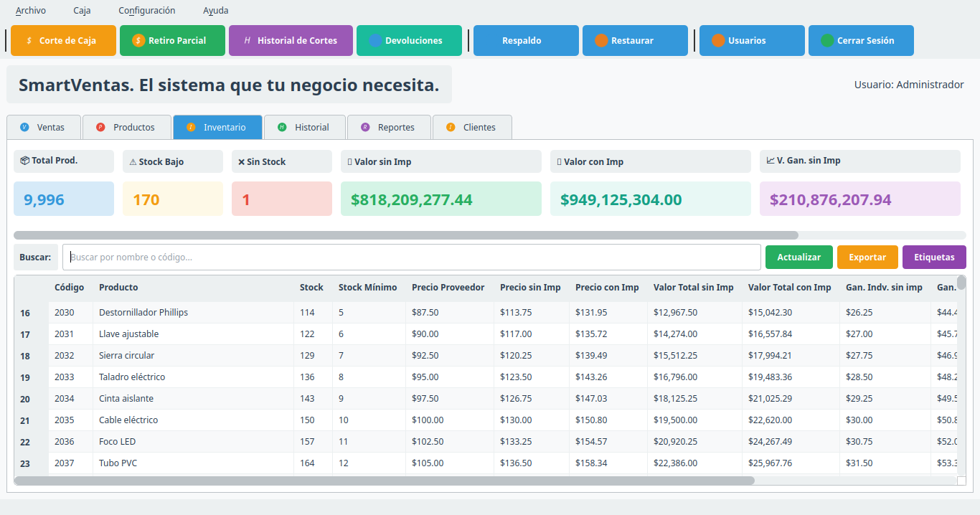Select the Foco LED product cell
Screen dimensions: 980x515
[194, 441]
